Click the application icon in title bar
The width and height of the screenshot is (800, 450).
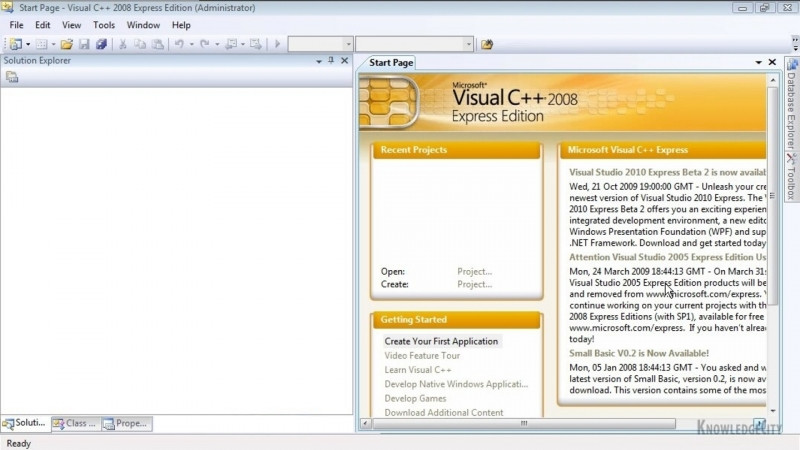coord(7,7)
